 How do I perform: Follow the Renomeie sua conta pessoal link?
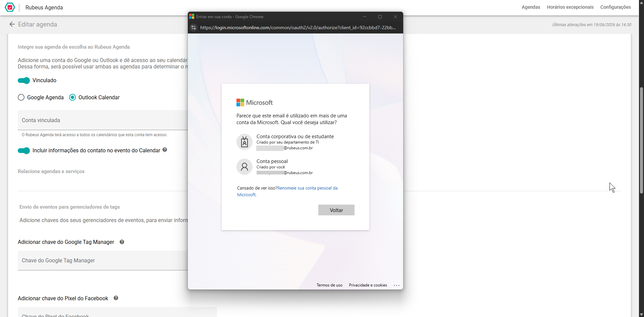tap(307, 188)
